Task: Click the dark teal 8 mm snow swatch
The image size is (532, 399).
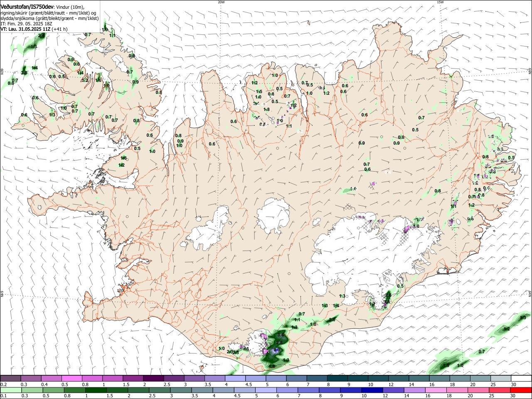Action: pos(337,378)
